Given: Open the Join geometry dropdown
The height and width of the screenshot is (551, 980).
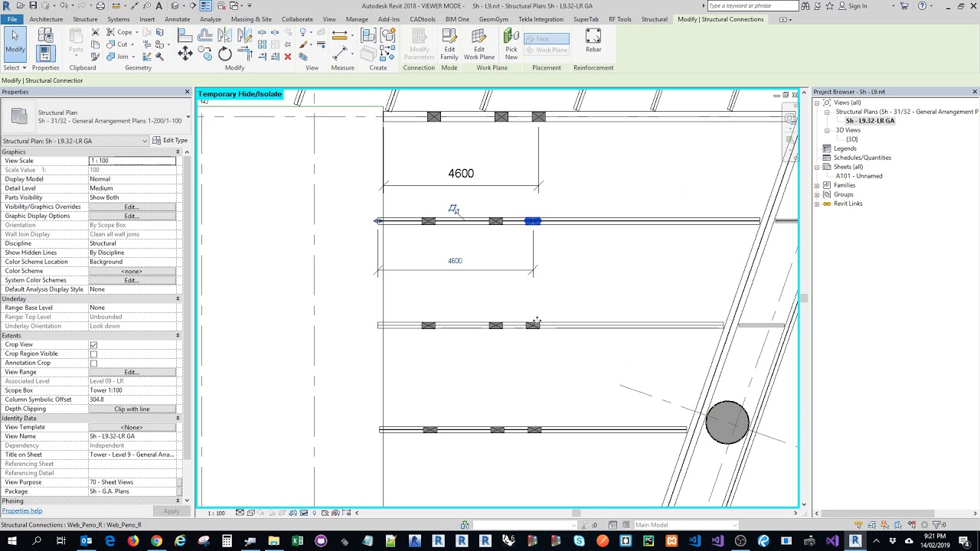Looking at the screenshot, I should click(x=132, y=57).
